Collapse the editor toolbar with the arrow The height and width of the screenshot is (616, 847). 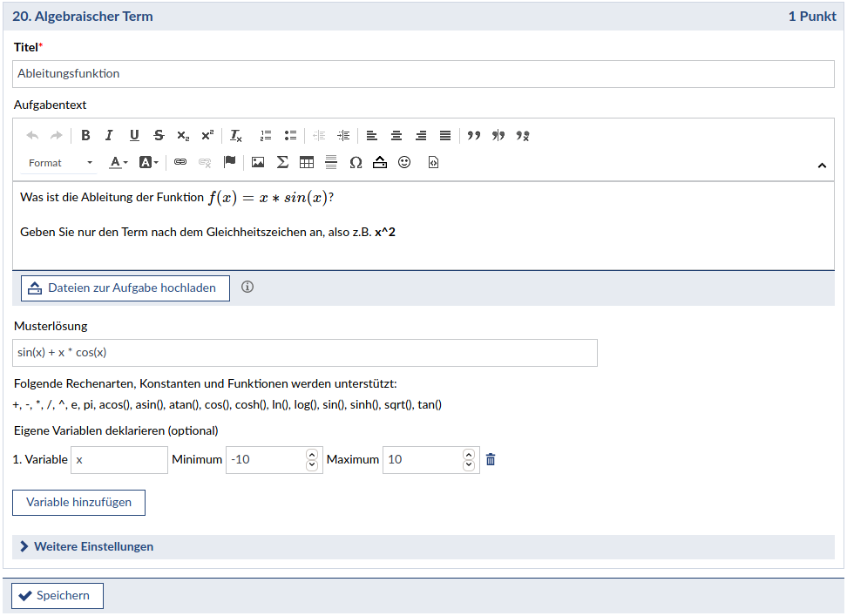pyautogui.click(x=822, y=165)
